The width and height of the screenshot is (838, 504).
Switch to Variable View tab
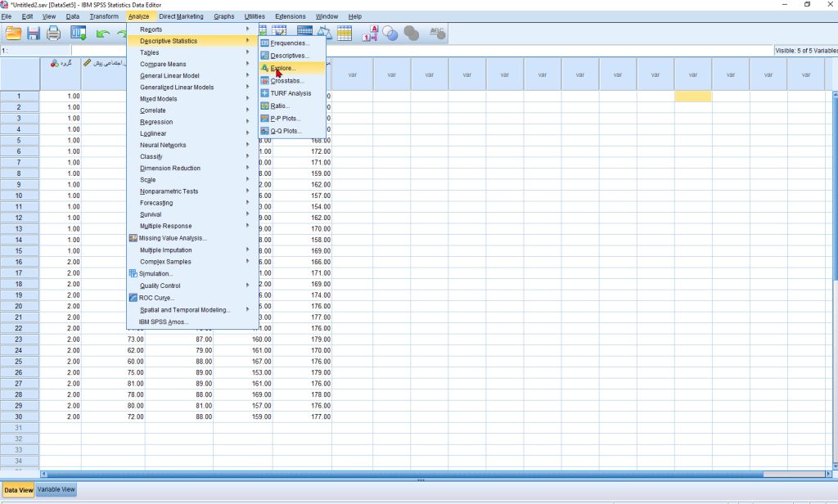(56, 489)
